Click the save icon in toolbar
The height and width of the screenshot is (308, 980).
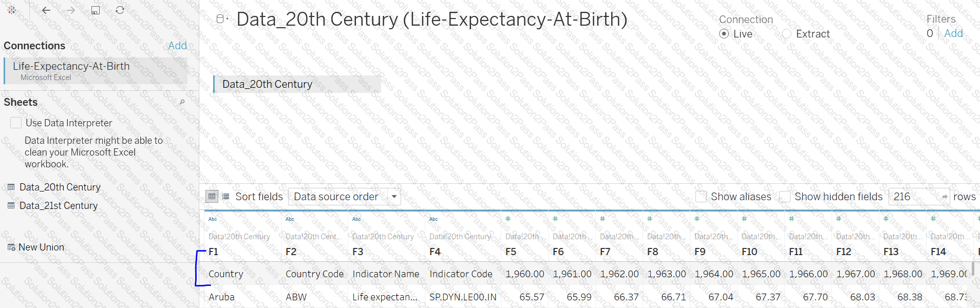[x=95, y=10]
